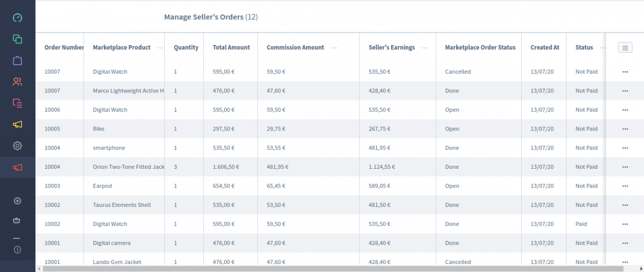Viewport: 644px width, 272px height.
Task: Click the 65,45 € commission cell
Action: (x=276, y=186)
